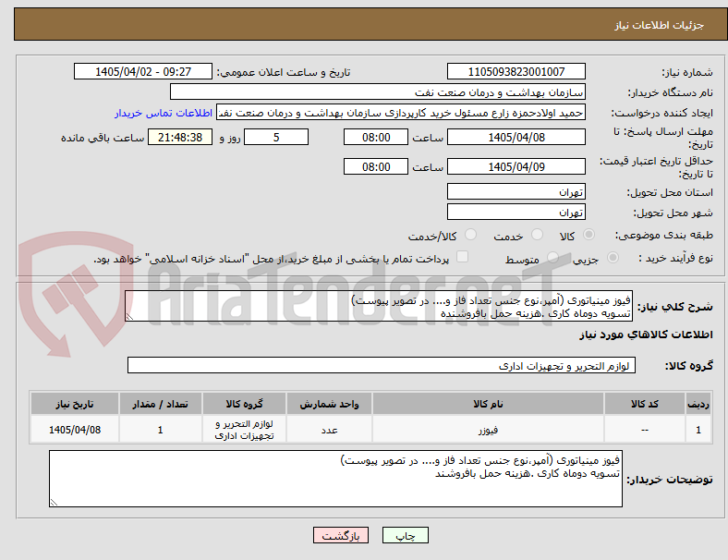Click the نام کالا column header
The width and height of the screenshot is (728, 560).
[x=488, y=404]
